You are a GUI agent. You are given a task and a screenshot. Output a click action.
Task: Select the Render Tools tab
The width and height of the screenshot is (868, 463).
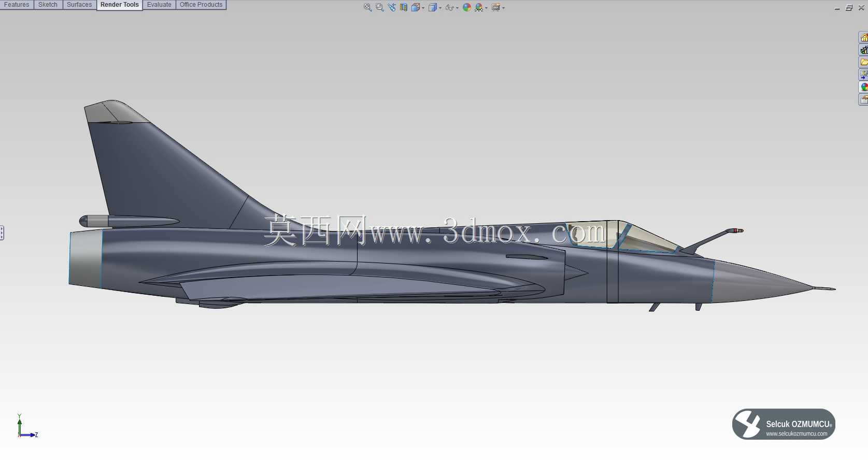point(120,5)
